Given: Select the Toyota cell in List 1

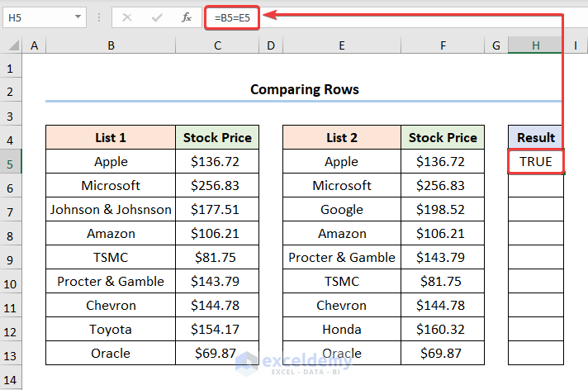Looking at the screenshot, I should click(x=111, y=330).
